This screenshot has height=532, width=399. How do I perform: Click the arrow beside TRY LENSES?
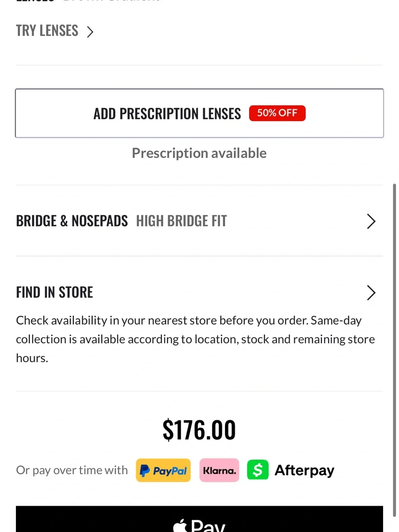(90, 32)
